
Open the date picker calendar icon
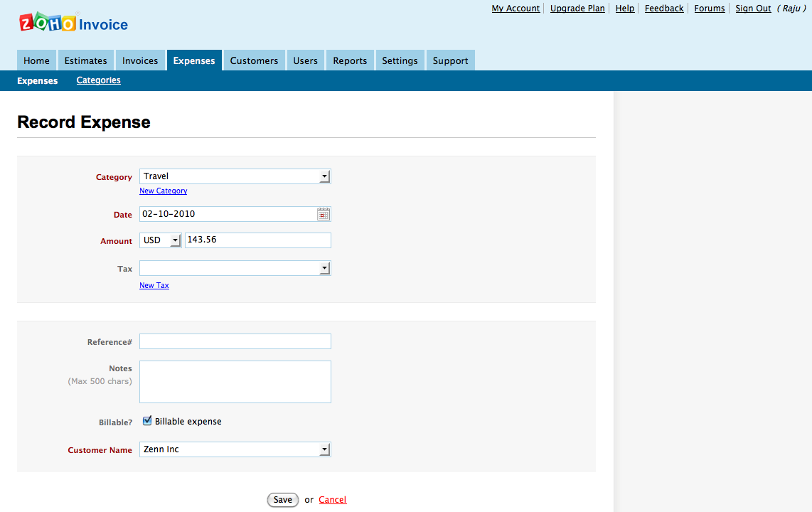point(324,213)
